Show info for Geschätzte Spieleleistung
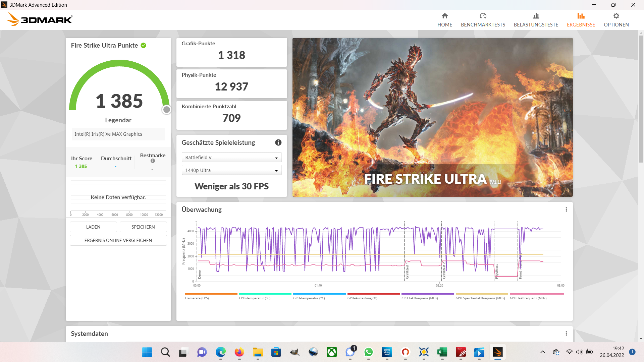644x362 pixels. tap(278, 142)
